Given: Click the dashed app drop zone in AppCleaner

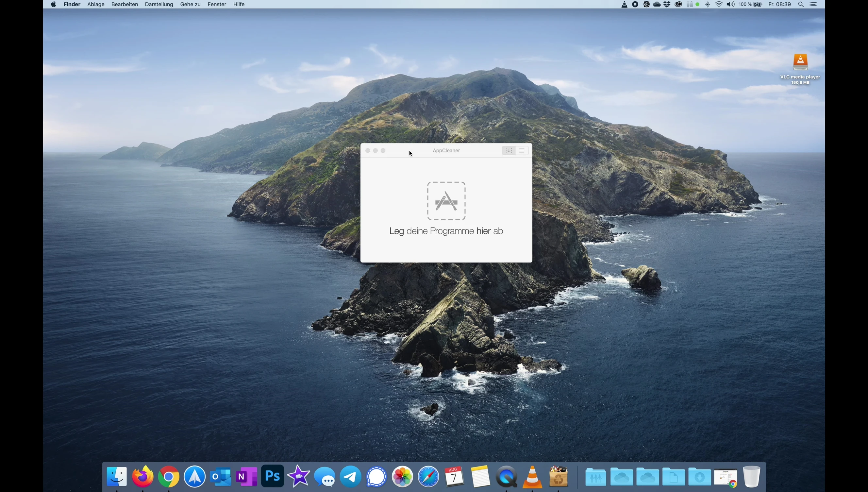Looking at the screenshot, I should (446, 201).
